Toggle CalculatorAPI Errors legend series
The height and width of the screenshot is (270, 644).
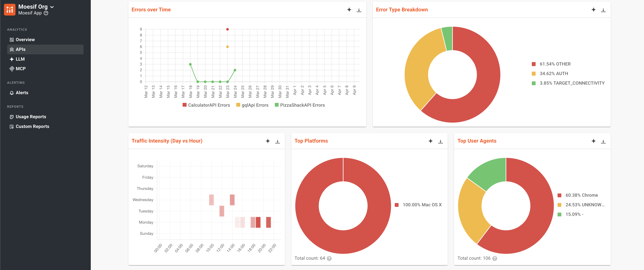206,105
